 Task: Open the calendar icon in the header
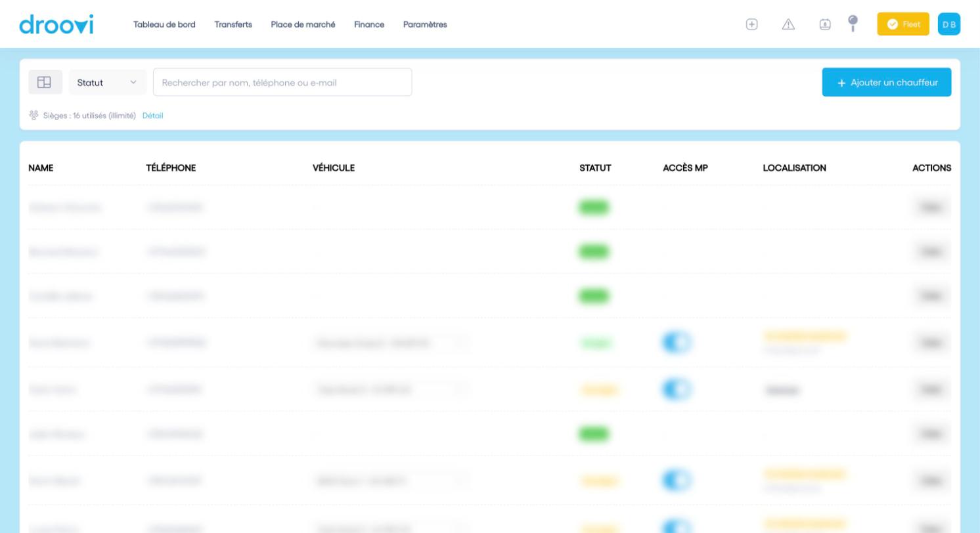click(x=826, y=24)
